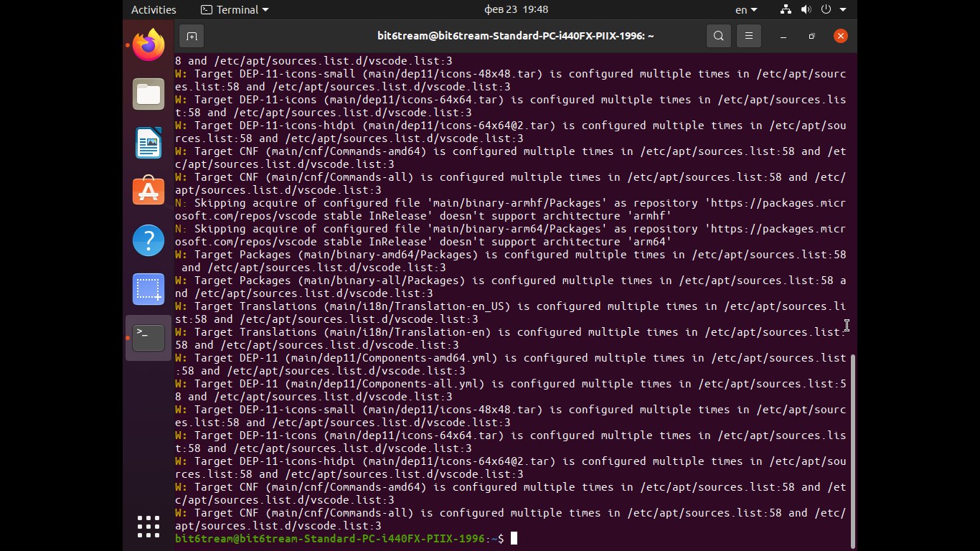This screenshot has height=551, width=980.
Task: Click the terminal vertical scrollbar thumb
Action: click(x=853, y=450)
